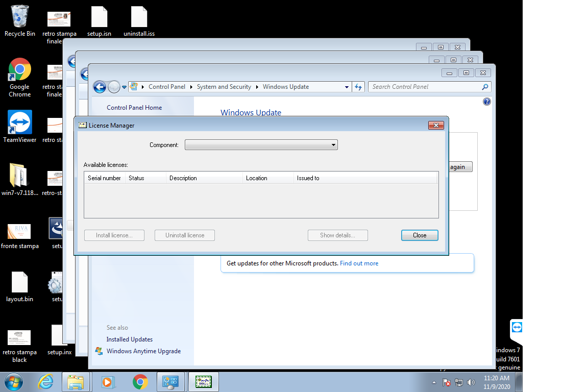Mute or adjust the volume tray icon
The height and width of the screenshot is (392, 588).
(x=471, y=382)
